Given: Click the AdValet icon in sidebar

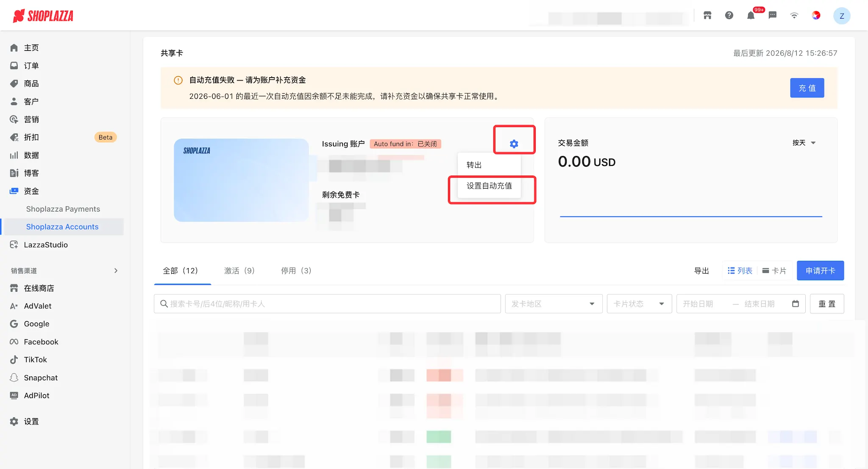Looking at the screenshot, I should (x=14, y=306).
